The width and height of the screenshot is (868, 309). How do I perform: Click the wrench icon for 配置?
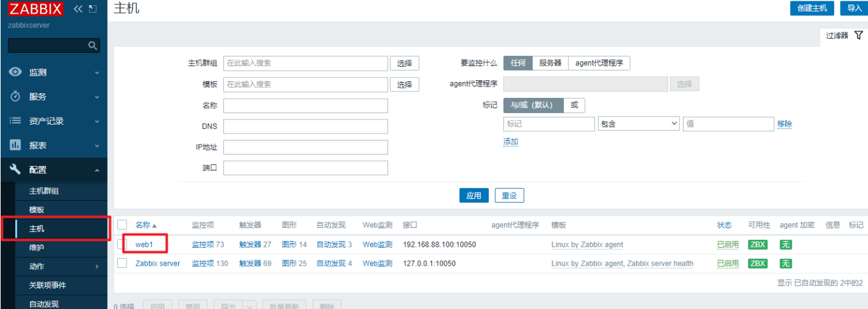click(x=16, y=169)
